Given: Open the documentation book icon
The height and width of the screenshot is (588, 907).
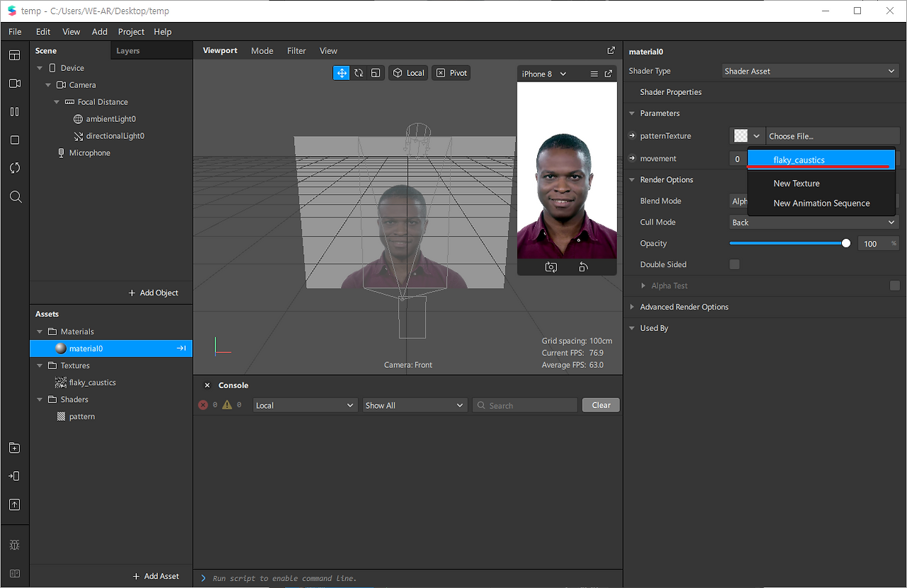Looking at the screenshot, I should 15,573.
